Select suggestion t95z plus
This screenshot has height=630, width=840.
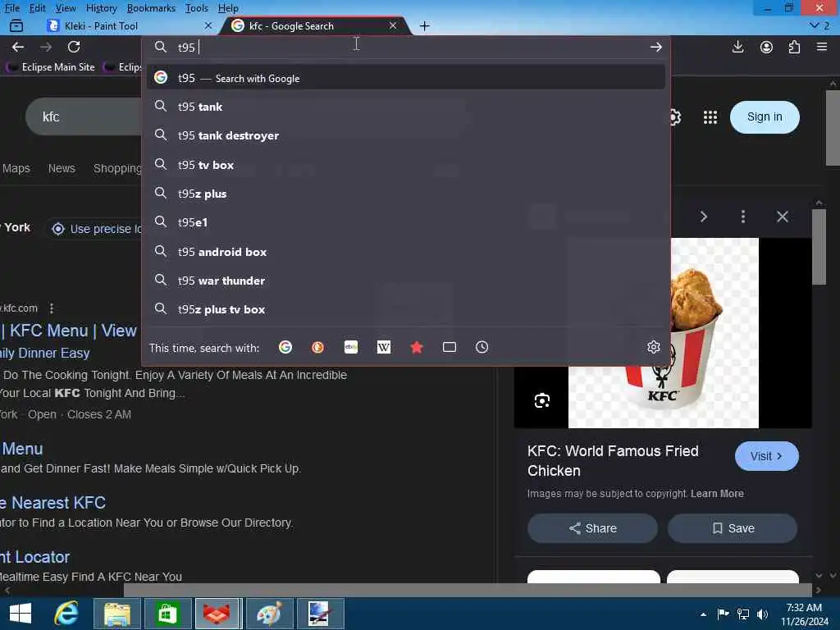405,194
